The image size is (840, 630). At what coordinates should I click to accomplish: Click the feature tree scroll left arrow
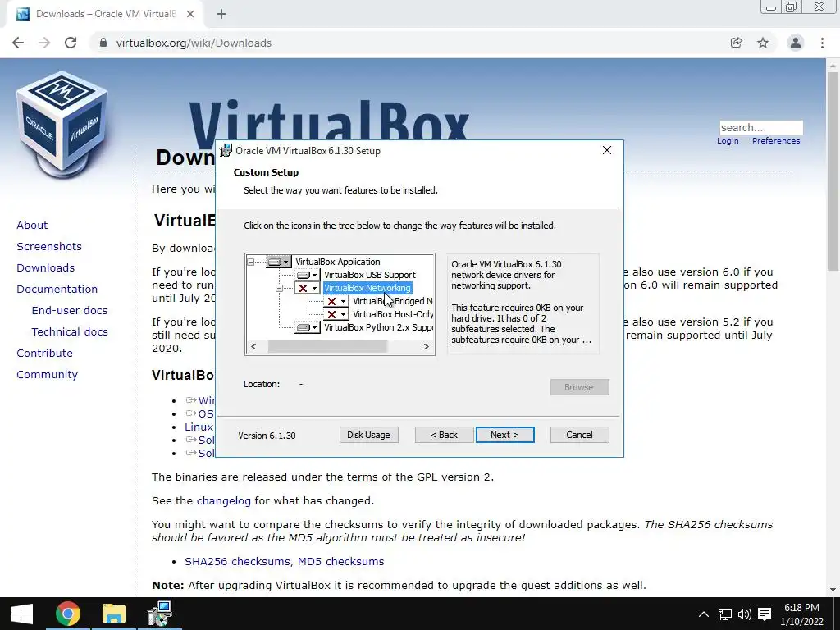(254, 347)
